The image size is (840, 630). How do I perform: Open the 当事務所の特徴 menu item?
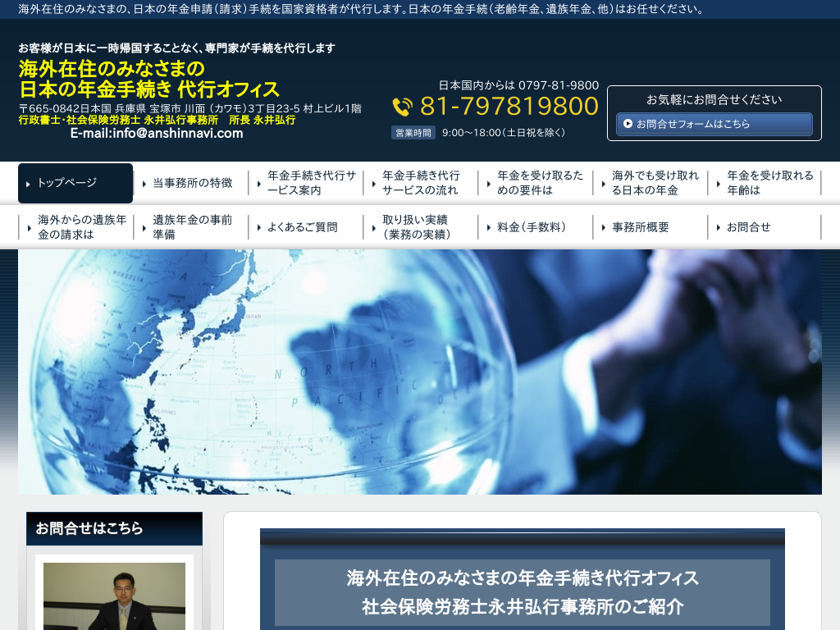tap(191, 183)
